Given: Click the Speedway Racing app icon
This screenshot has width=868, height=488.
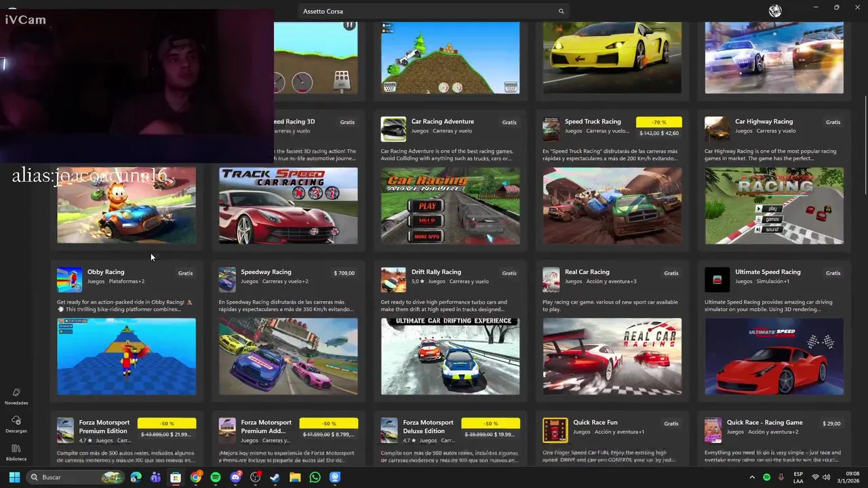Looking at the screenshot, I should [x=227, y=279].
